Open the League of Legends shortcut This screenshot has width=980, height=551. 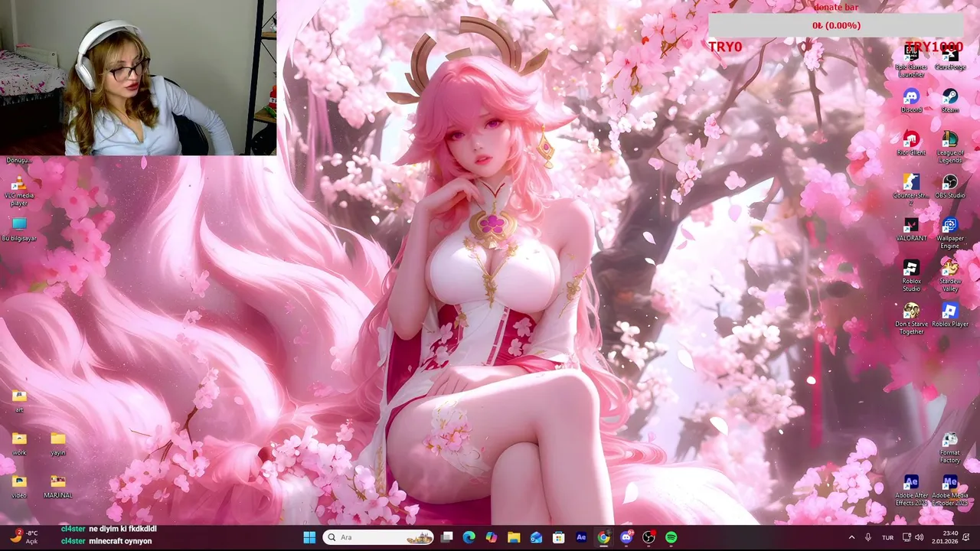[950, 147]
